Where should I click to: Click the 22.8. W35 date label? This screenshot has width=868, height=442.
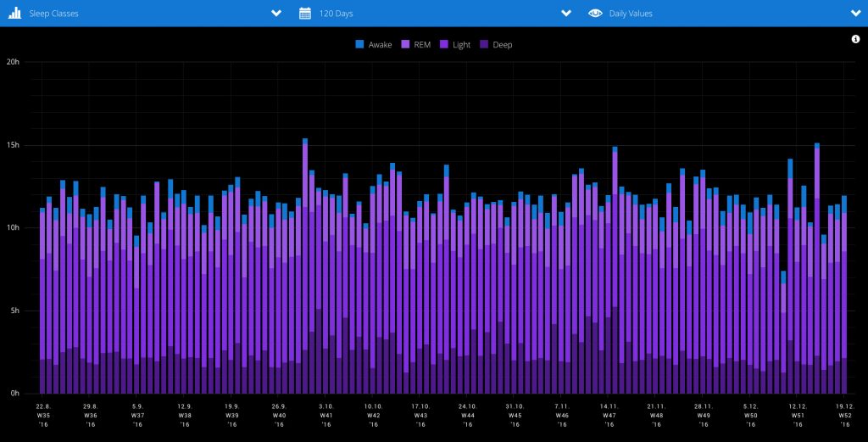tap(43, 416)
